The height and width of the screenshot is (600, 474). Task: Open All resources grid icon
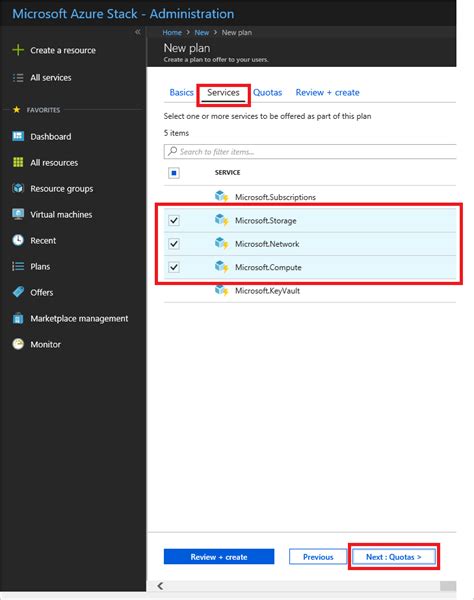click(x=18, y=162)
